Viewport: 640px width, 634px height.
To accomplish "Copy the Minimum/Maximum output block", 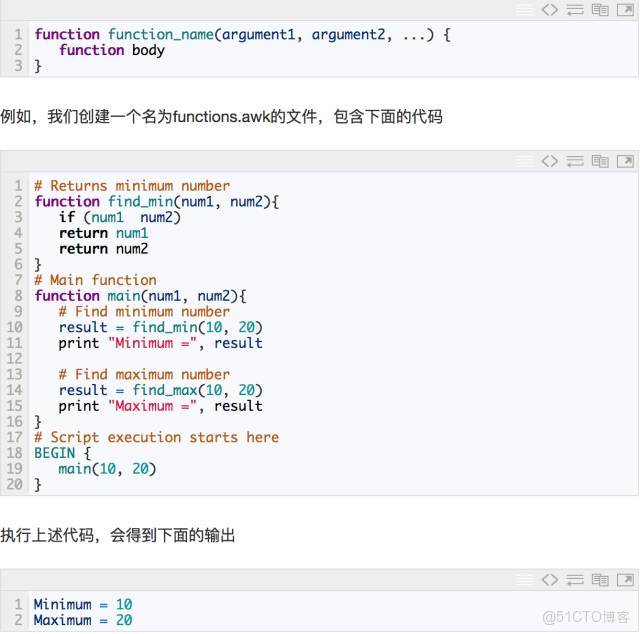I will pyautogui.click(x=600, y=580).
